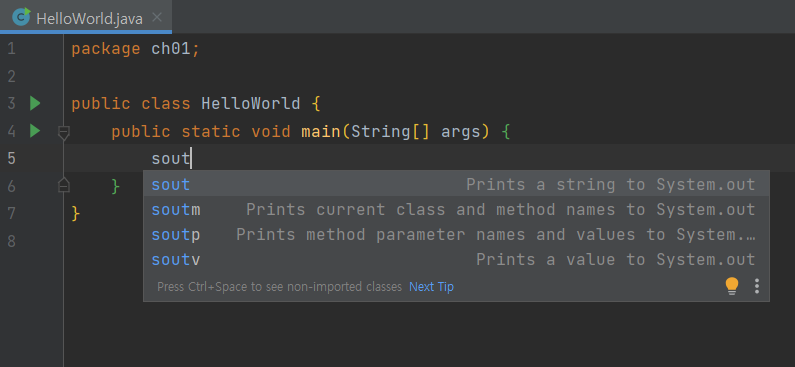Click the typed 'sout' text on line 5

(170, 159)
